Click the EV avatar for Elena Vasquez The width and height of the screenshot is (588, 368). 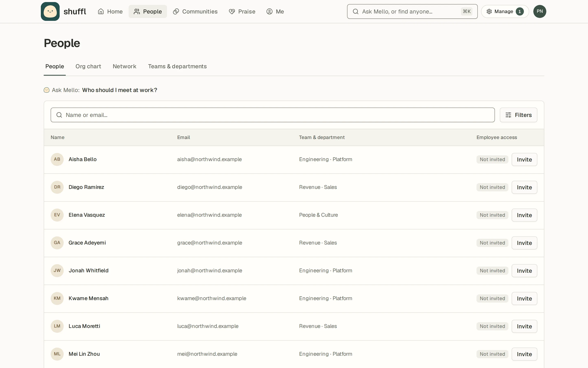[57, 215]
